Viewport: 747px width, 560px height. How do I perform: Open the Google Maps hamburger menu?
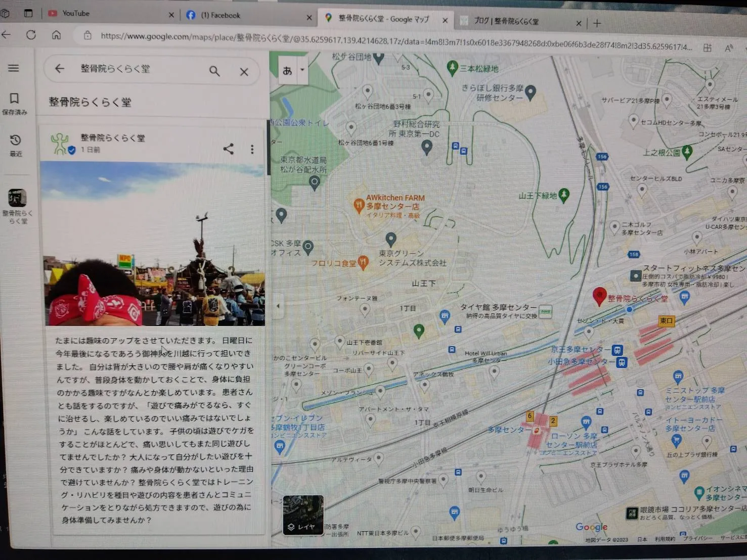(14, 68)
